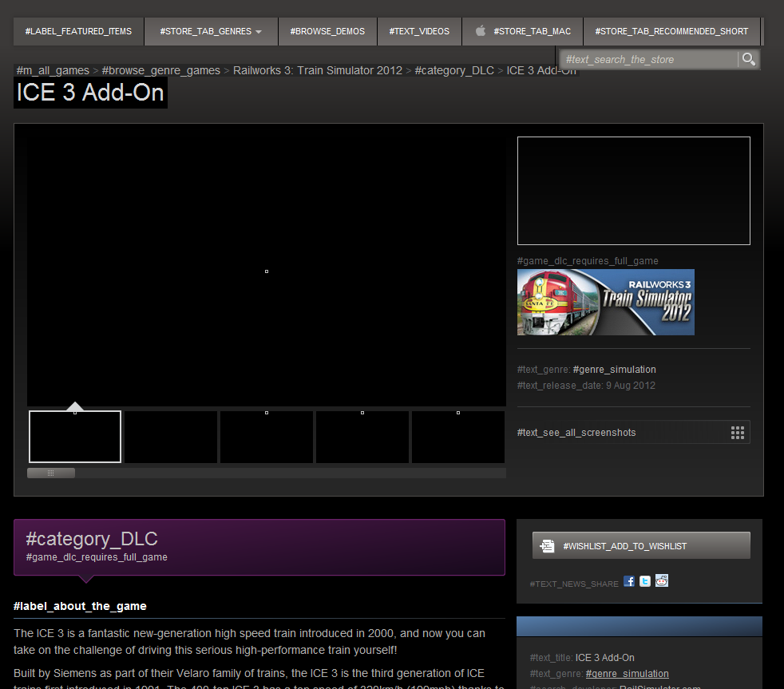Click the purple #category_DLC banner heading

pyautogui.click(x=92, y=539)
